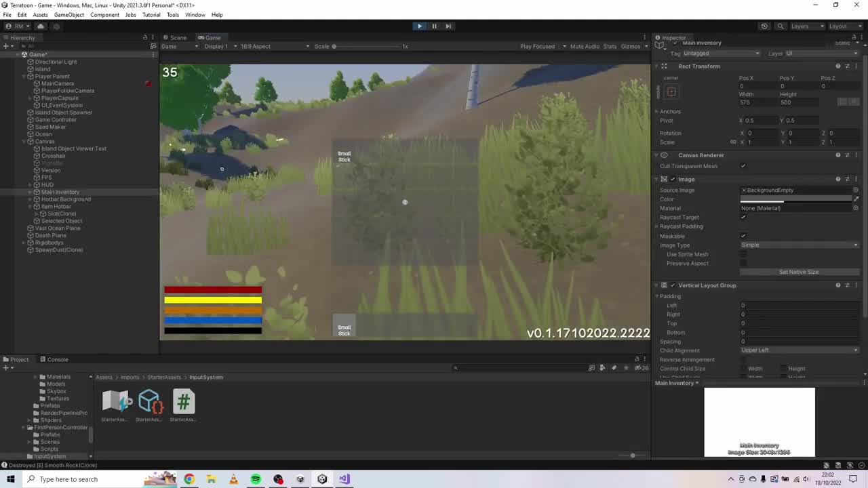The width and height of the screenshot is (868, 488).
Task: Click Mute Audio in the Game view
Action: coord(585,46)
